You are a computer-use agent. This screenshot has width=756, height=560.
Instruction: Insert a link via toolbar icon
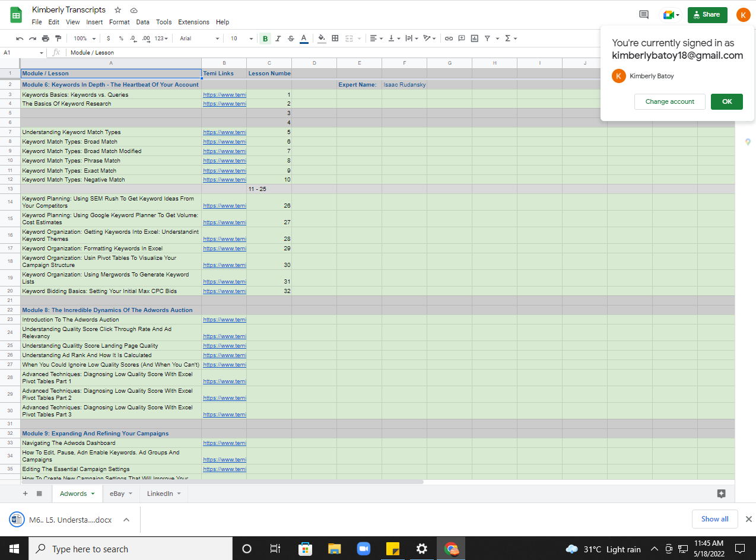pyautogui.click(x=449, y=39)
